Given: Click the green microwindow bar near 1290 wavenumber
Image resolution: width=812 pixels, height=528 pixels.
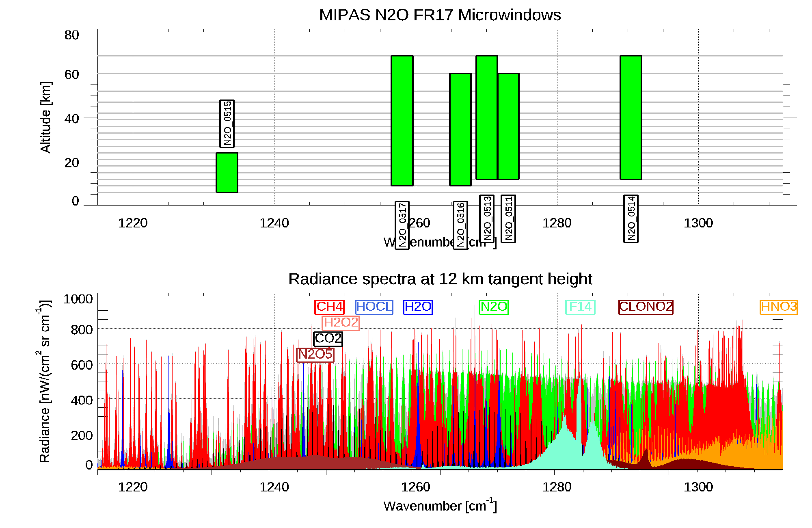Looking at the screenshot, I should point(631,117).
